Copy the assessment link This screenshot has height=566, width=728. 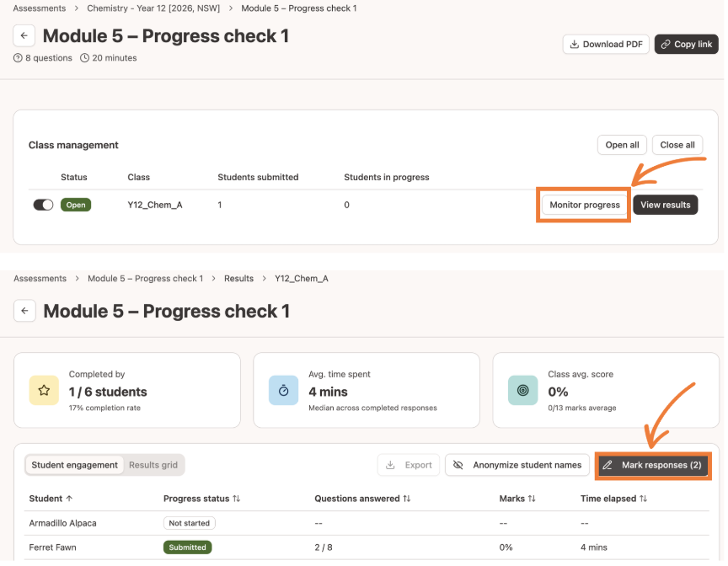tap(686, 44)
